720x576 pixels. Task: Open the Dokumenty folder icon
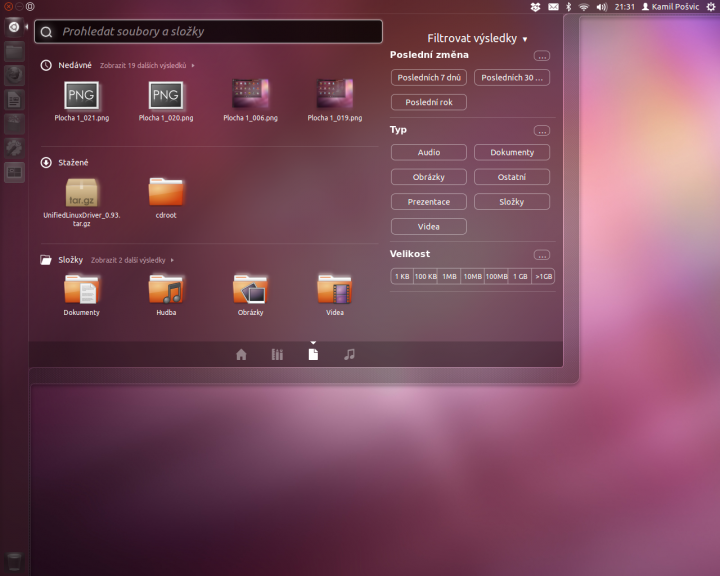81,290
